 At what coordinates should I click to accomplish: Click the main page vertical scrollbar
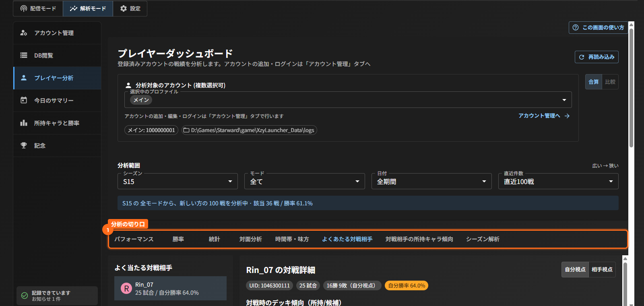tap(631, 87)
